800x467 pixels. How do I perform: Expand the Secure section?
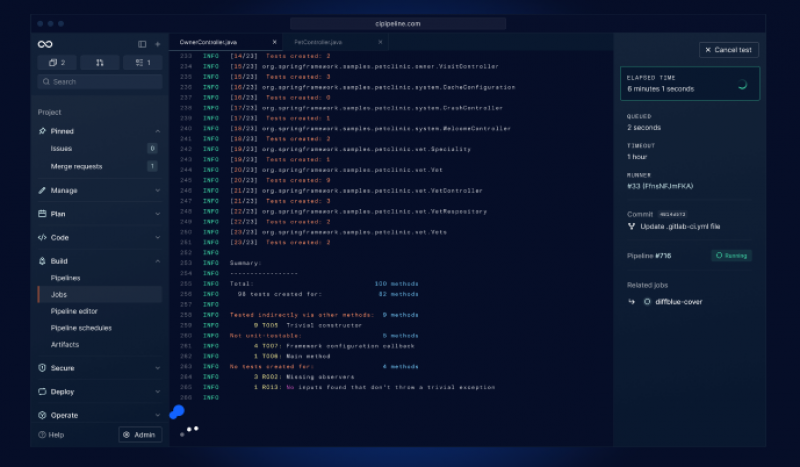157,368
